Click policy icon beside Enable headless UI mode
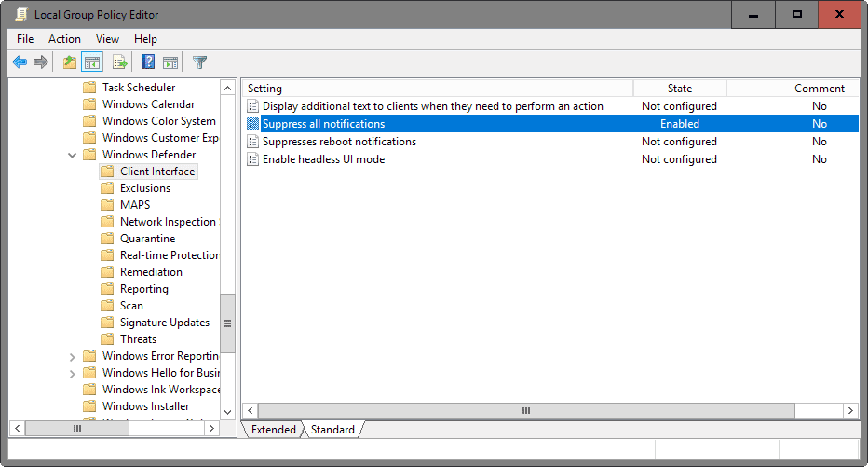The width and height of the screenshot is (868, 467). (x=252, y=159)
